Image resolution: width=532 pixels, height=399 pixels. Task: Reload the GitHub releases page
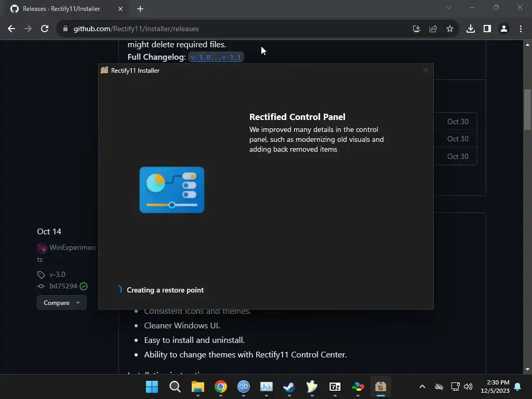pos(45,29)
